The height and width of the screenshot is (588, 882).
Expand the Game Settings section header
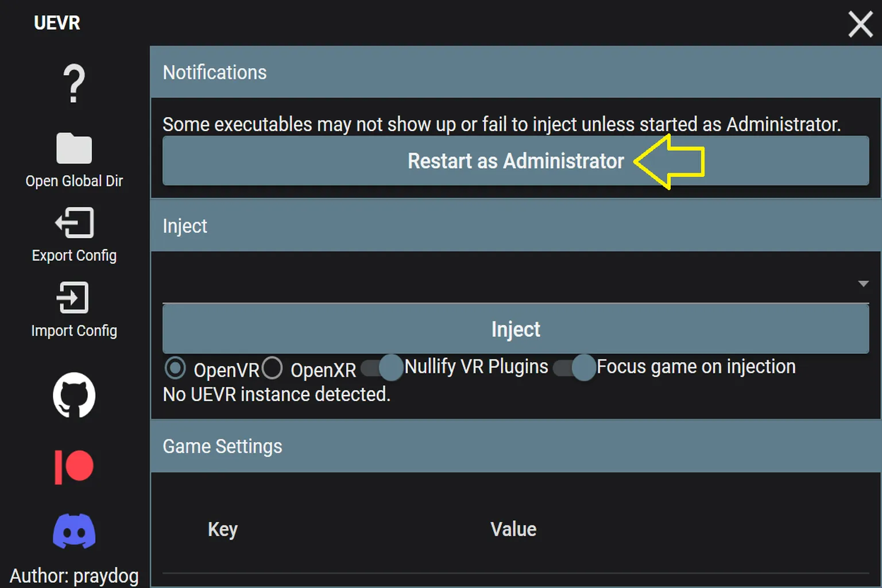[516, 446]
